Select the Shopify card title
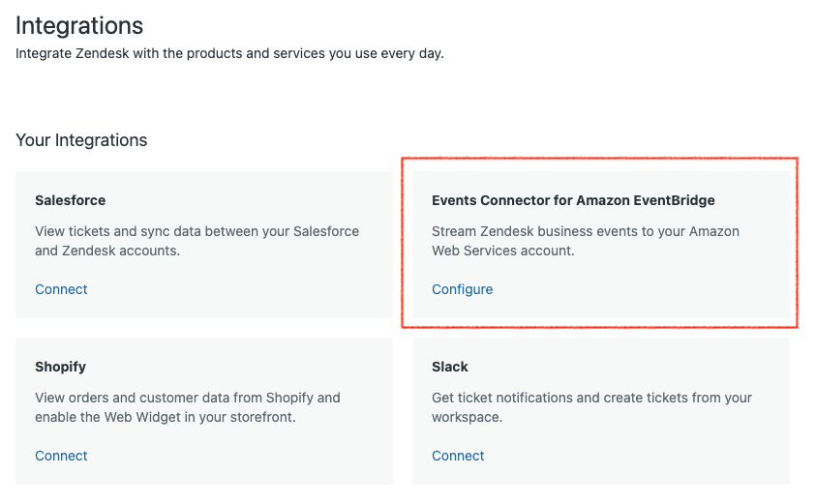816x504 pixels. pos(60,367)
